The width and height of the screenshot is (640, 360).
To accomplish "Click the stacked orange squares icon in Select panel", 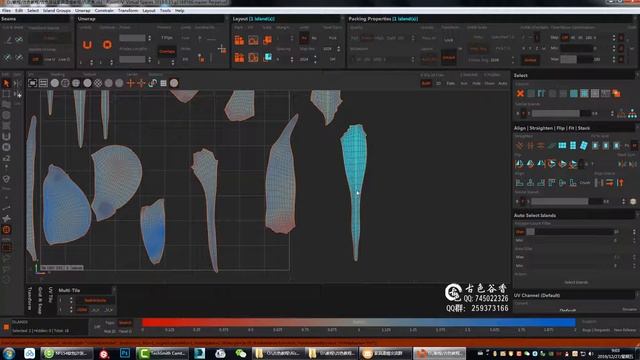I will point(616,93).
